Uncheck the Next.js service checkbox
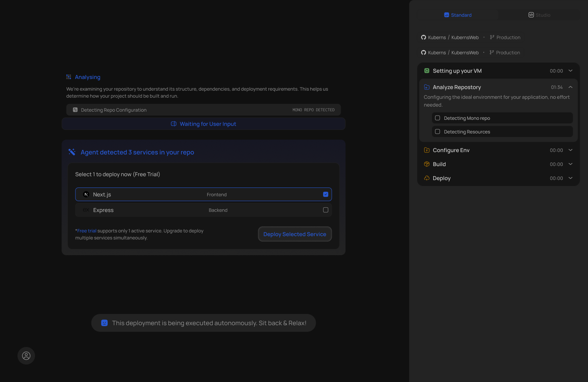Screen dimensions: 588x382 coord(325,195)
